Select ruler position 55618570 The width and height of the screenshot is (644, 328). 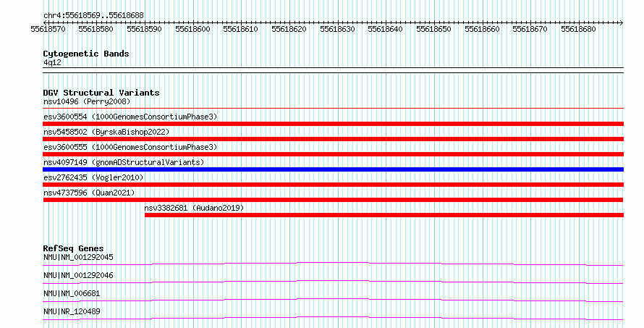(48, 29)
